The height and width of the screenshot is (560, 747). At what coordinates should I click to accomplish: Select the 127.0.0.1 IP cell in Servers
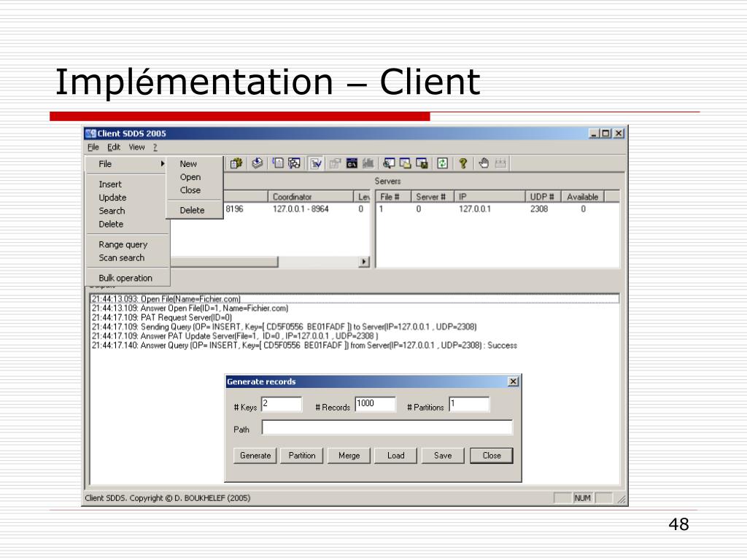[474, 209]
